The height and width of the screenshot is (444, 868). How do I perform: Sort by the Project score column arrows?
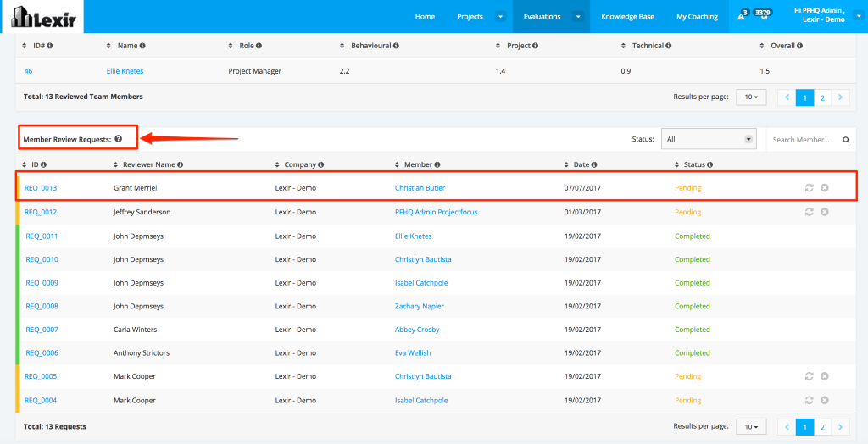point(498,46)
